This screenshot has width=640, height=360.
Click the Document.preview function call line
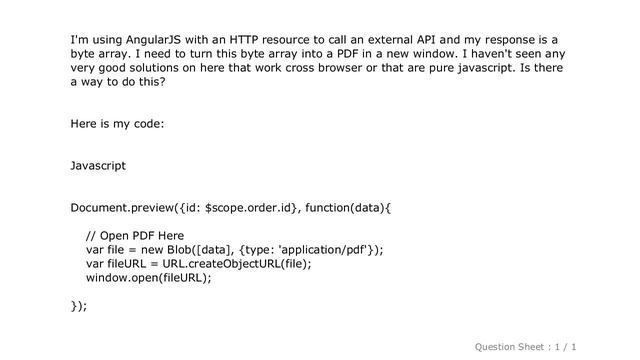point(231,208)
